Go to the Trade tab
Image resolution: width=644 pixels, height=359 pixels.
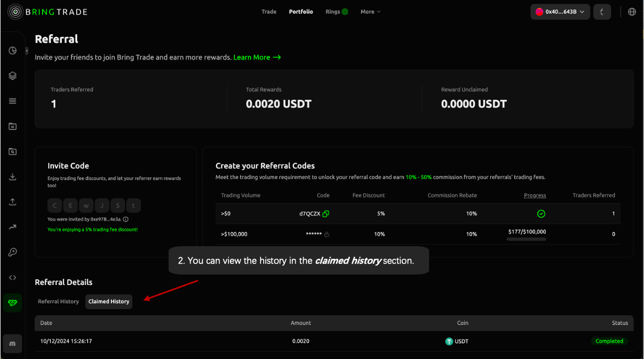click(269, 12)
